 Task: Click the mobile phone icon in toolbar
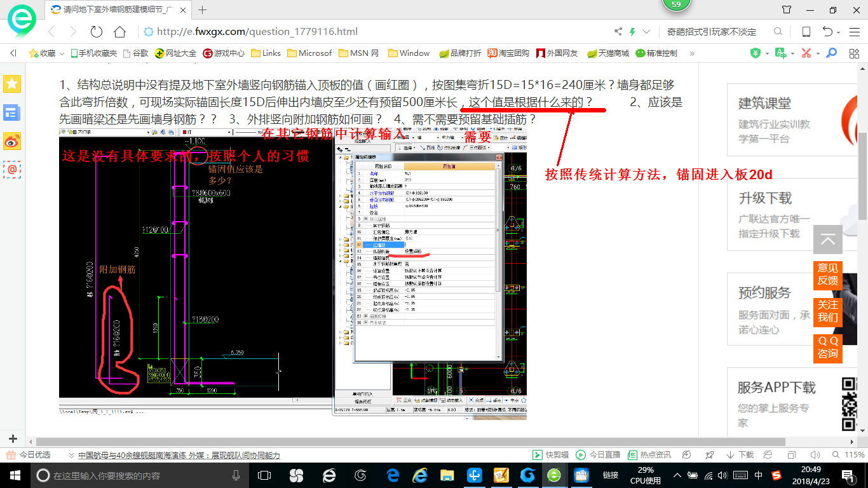click(806, 32)
